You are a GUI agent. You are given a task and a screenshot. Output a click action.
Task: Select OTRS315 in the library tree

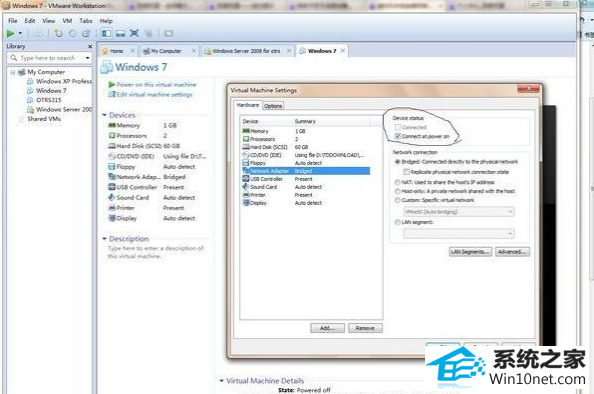44,100
